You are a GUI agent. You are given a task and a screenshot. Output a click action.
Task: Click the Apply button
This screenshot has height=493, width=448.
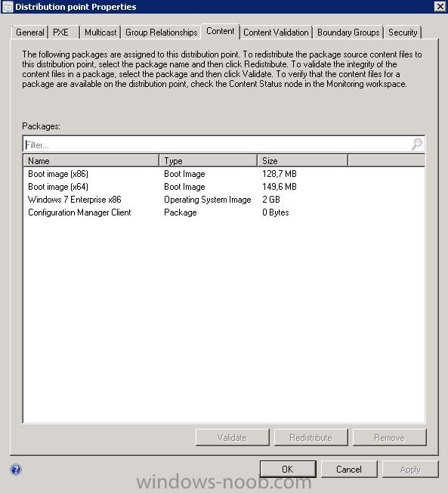(410, 469)
